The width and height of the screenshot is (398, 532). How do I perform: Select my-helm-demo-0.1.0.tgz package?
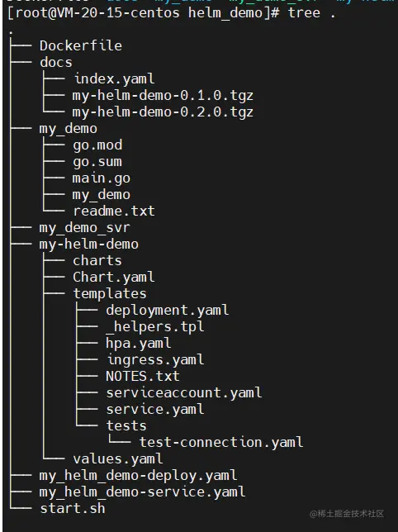(163, 96)
